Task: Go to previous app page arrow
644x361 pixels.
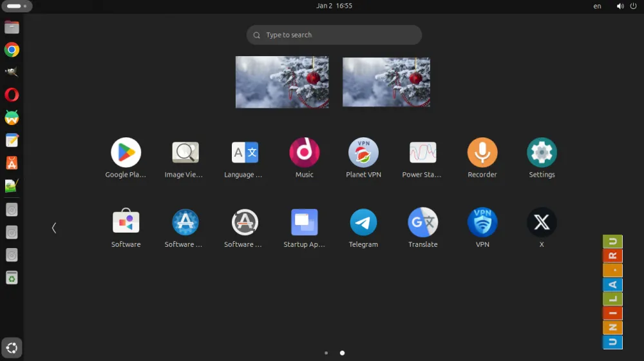Action: pyautogui.click(x=54, y=228)
